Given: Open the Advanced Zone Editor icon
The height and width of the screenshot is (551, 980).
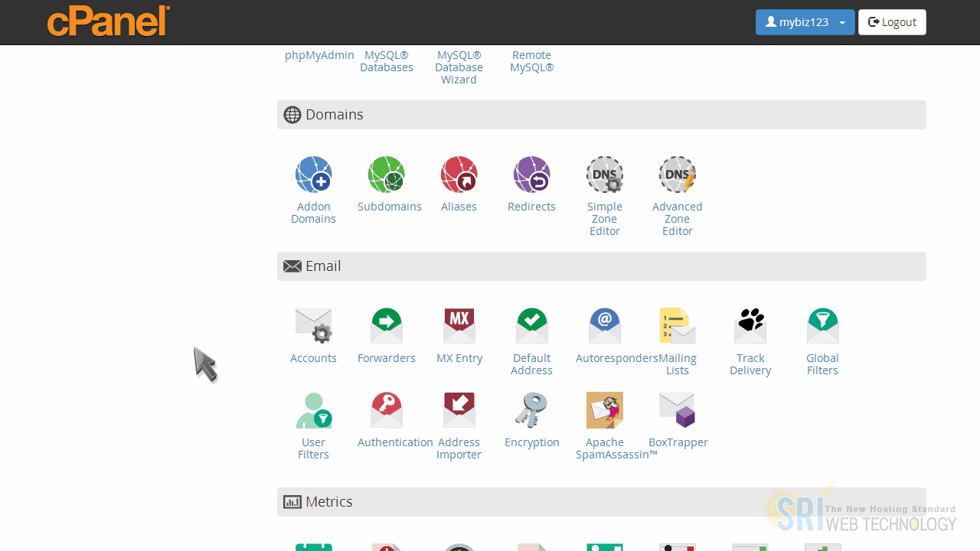Looking at the screenshot, I should 677,175.
